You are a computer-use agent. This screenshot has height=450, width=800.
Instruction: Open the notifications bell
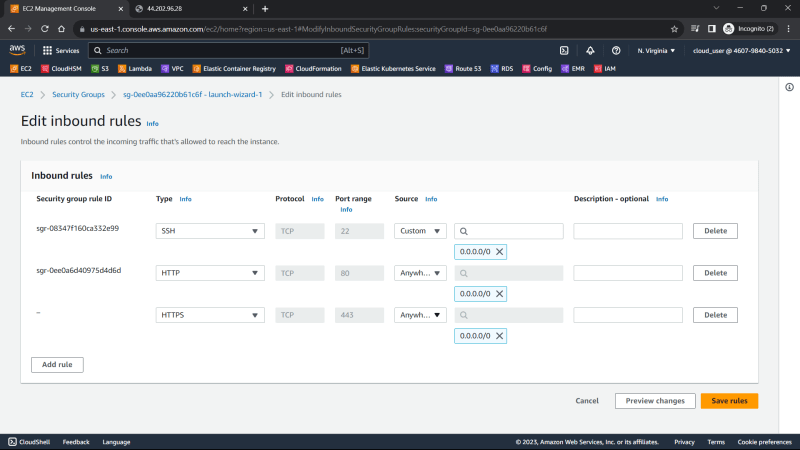pyautogui.click(x=590, y=51)
